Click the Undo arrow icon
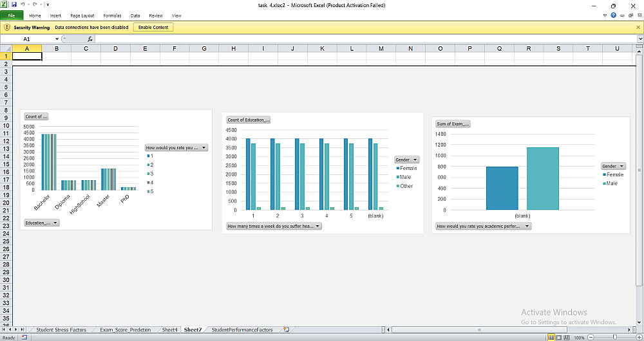This screenshot has height=341, width=644. point(23,5)
